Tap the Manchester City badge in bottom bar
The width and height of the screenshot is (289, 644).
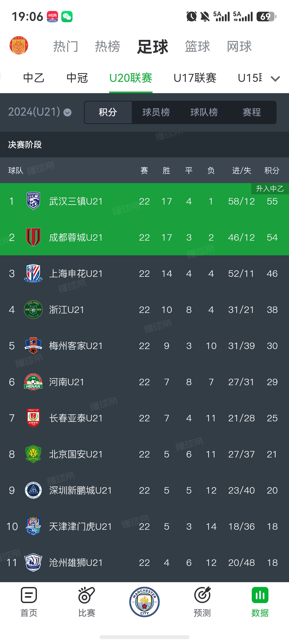click(x=144, y=602)
